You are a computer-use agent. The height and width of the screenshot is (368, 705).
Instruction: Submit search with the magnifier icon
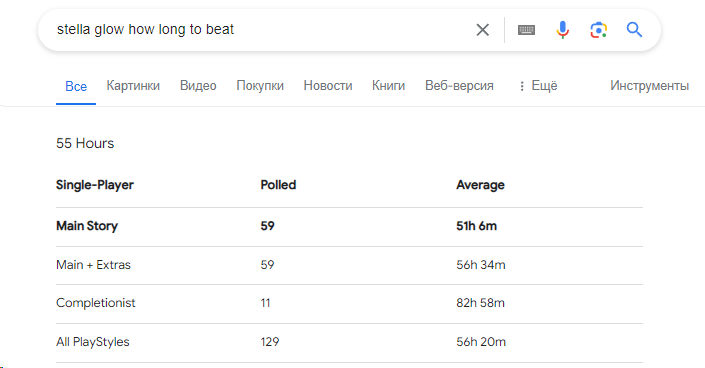tap(634, 30)
